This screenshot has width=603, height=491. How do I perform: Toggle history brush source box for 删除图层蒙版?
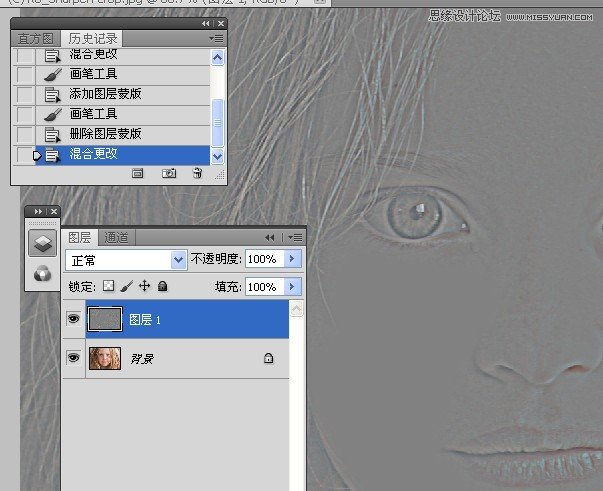[x=25, y=134]
